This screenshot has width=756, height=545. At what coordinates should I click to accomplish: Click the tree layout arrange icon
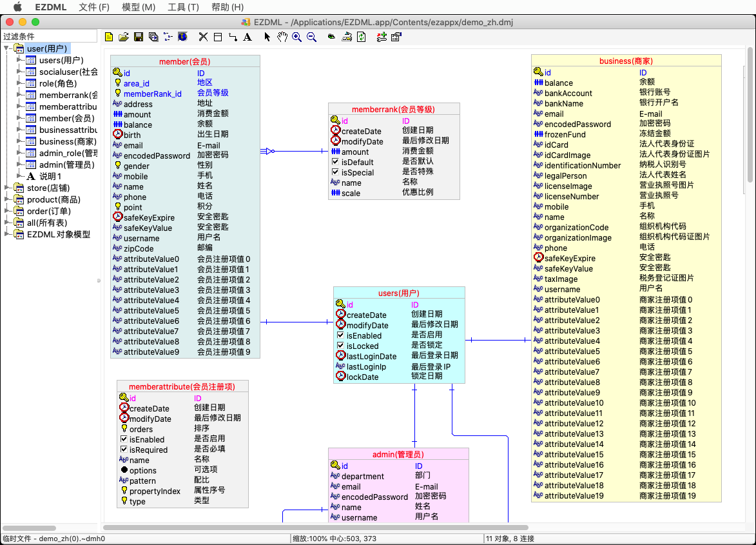click(168, 37)
